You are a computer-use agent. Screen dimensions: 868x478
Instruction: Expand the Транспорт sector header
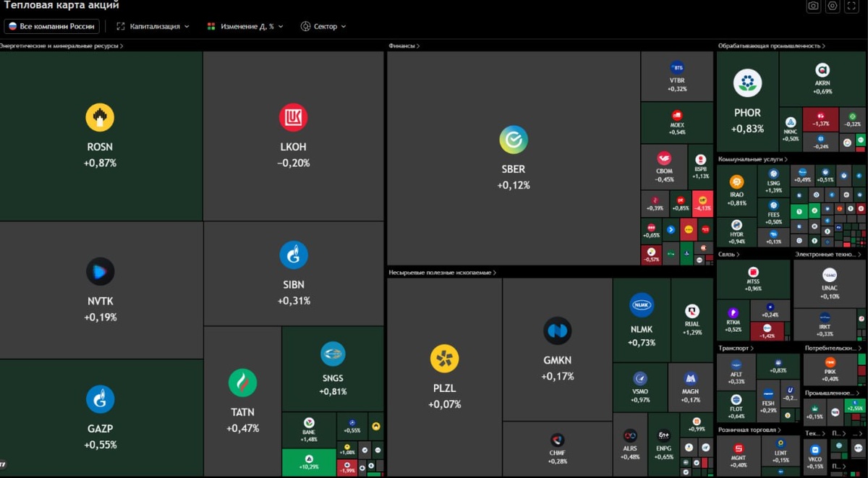point(736,348)
